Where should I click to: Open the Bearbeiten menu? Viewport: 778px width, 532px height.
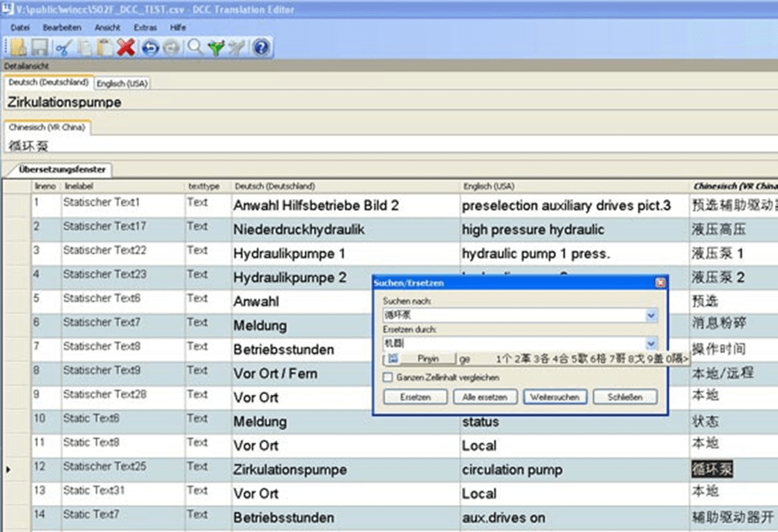click(62, 28)
